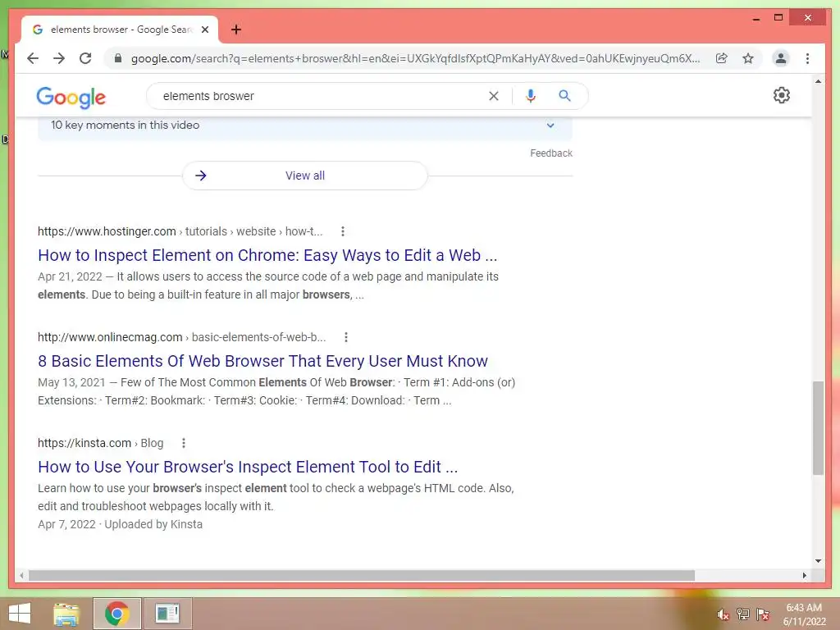Open Chrome's three-dot menu
The height and width of the screenshot is (630, 840).
click(807, 58)
